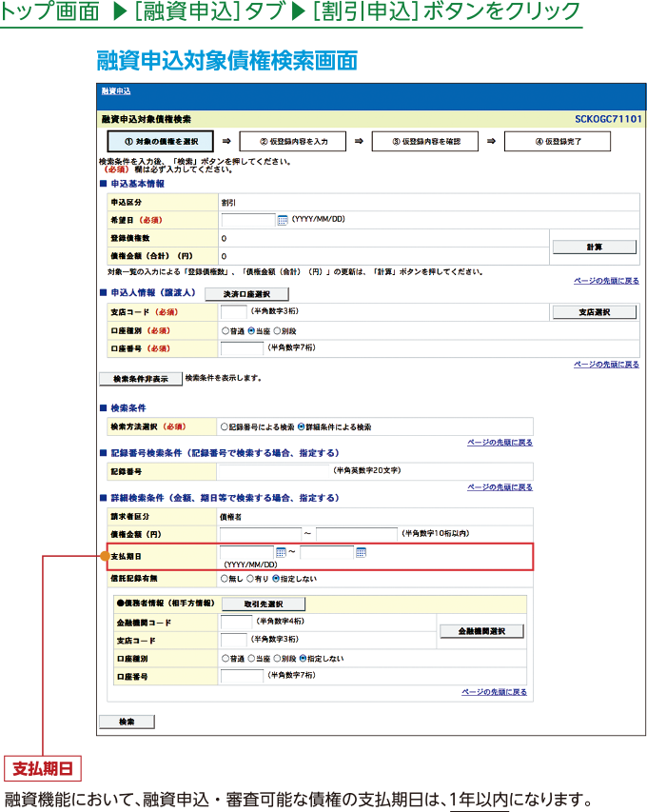Open the 融資申込 header link

pos(116,91)
